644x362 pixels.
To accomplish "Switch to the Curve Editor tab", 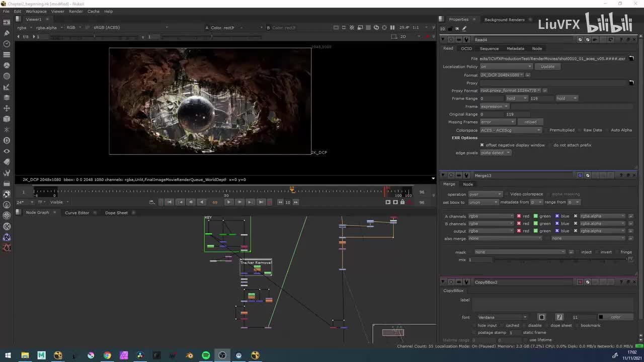I will click(77, 213).
